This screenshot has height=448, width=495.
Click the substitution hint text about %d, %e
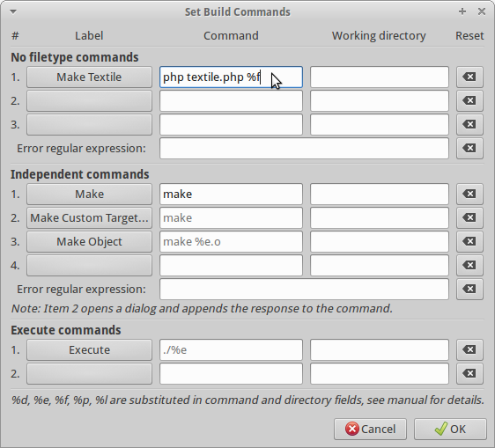tap(247, 400)
